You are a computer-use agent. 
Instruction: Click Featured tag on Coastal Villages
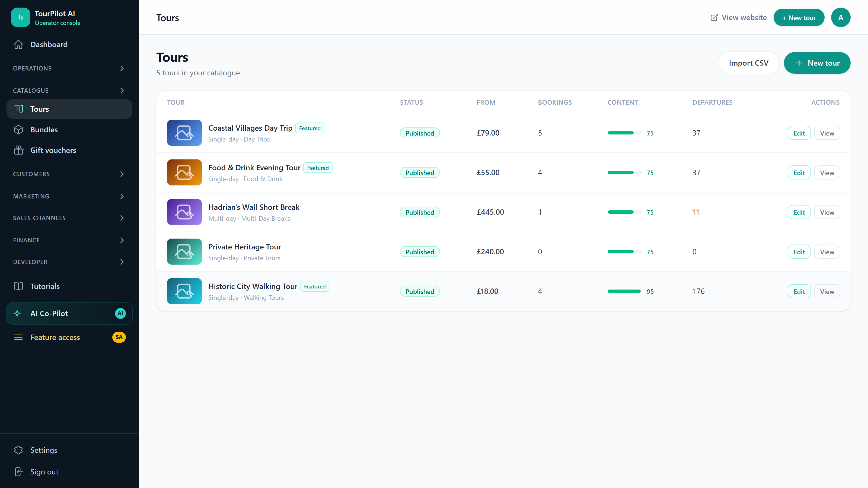[x=310, y=128]
